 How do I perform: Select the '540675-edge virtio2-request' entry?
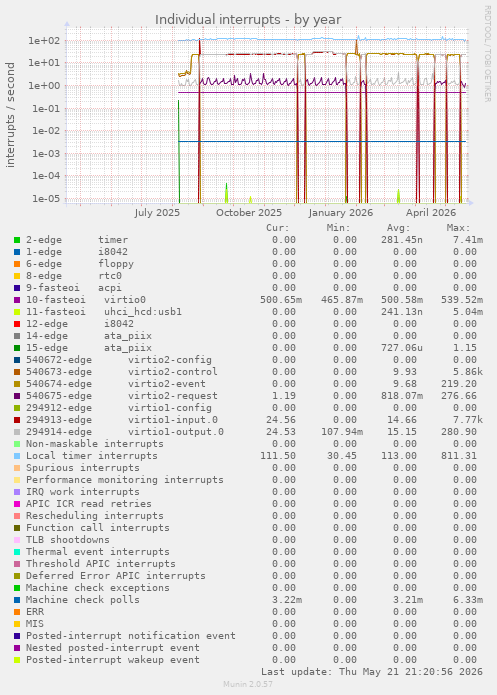pyautogui.click(x=121, y=395)
